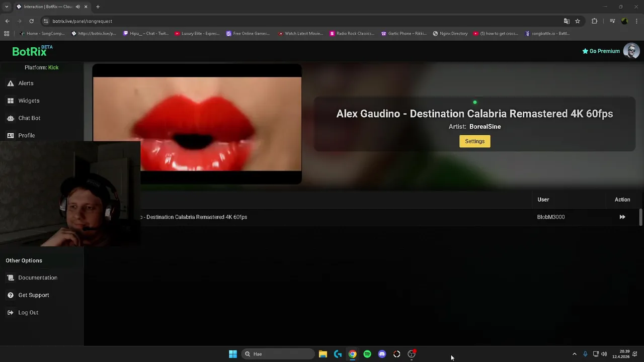644x362 pixels.
Task: Open the Gartic Phone bookmark
Action: pyautogui.click(x=404, y=34)
